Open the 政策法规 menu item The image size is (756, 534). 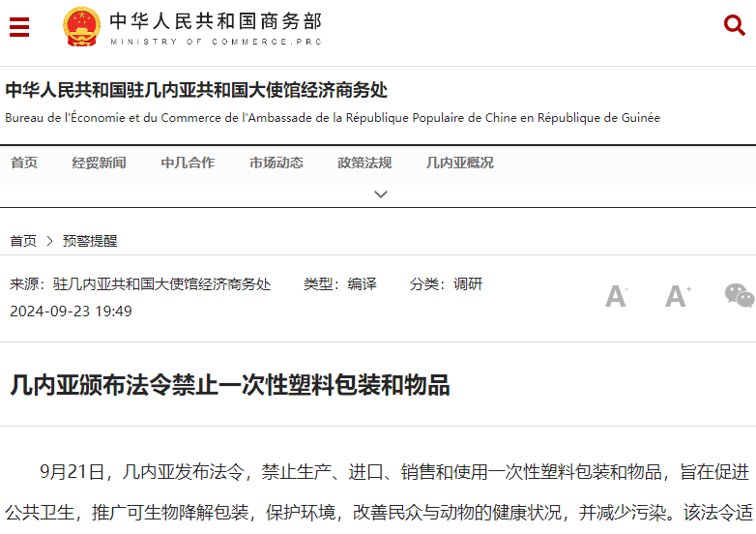pos(364,163)
